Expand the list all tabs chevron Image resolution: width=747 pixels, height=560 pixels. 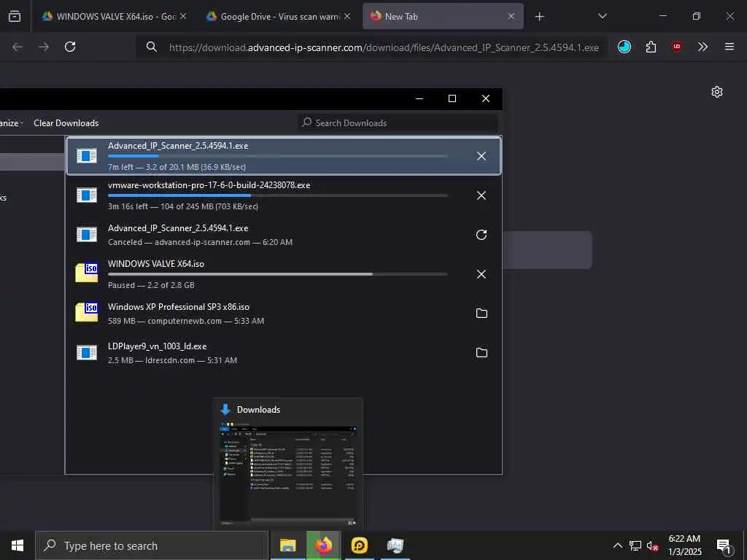coord(602,16)
